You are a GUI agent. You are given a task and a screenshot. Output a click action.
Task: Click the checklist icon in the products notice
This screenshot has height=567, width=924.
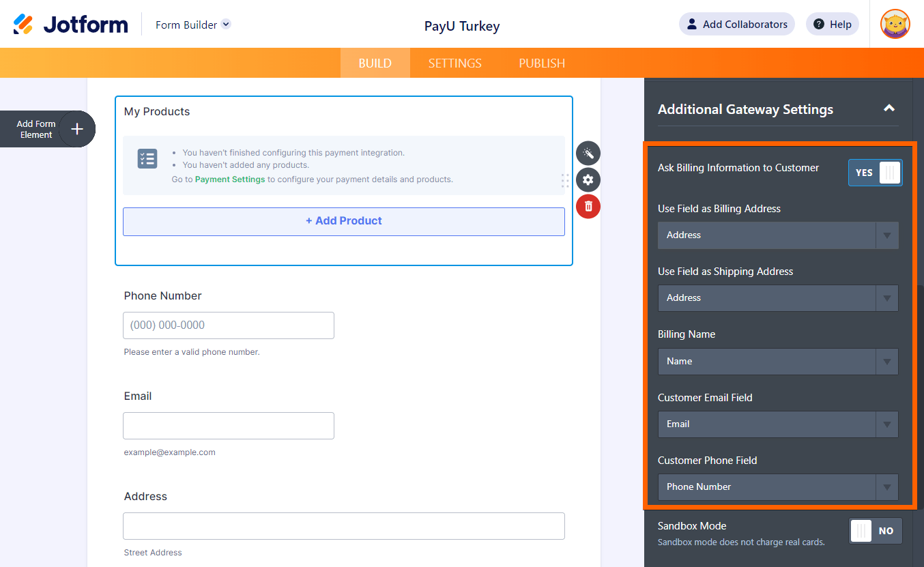coord(147,159)
